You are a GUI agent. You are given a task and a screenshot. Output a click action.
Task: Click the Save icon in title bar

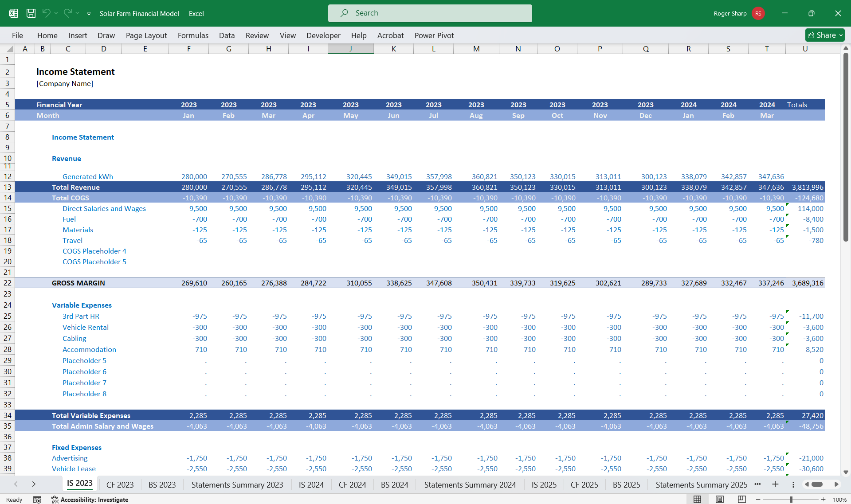coord(31,13)
